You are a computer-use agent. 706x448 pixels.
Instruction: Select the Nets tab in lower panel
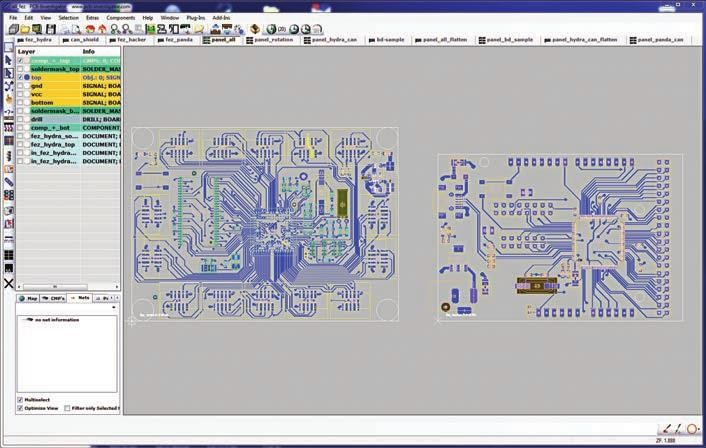80,298
